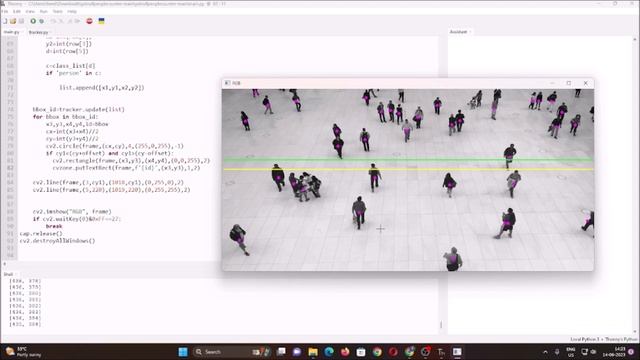
Task: Click the Thonny taskbar icon
Action: pyautogui.click(x=441, y=352)
